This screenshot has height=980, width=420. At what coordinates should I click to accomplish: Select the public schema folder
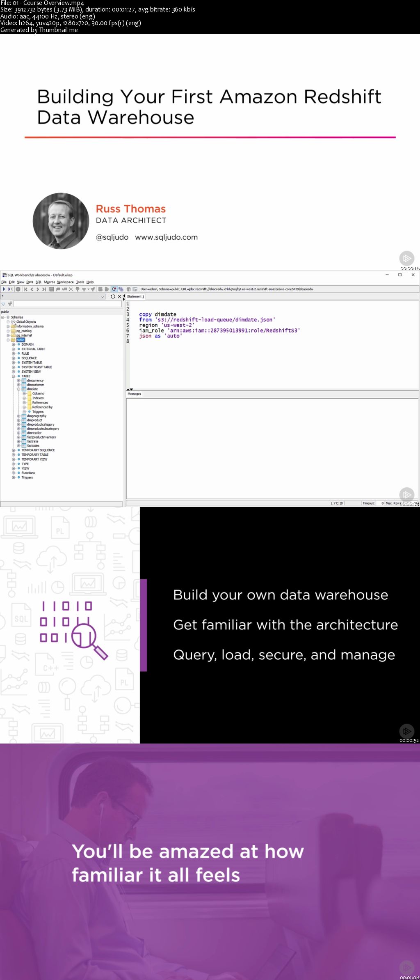(21, 340)
